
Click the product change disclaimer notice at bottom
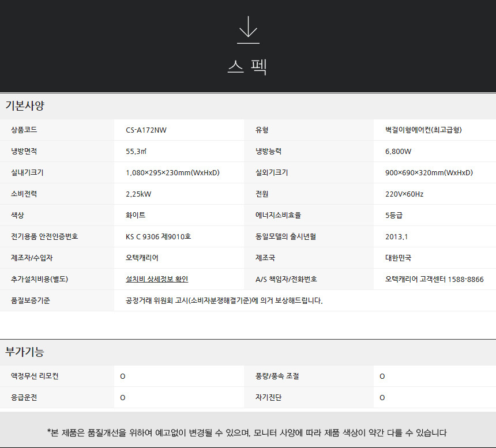click(x=247, y=432)
